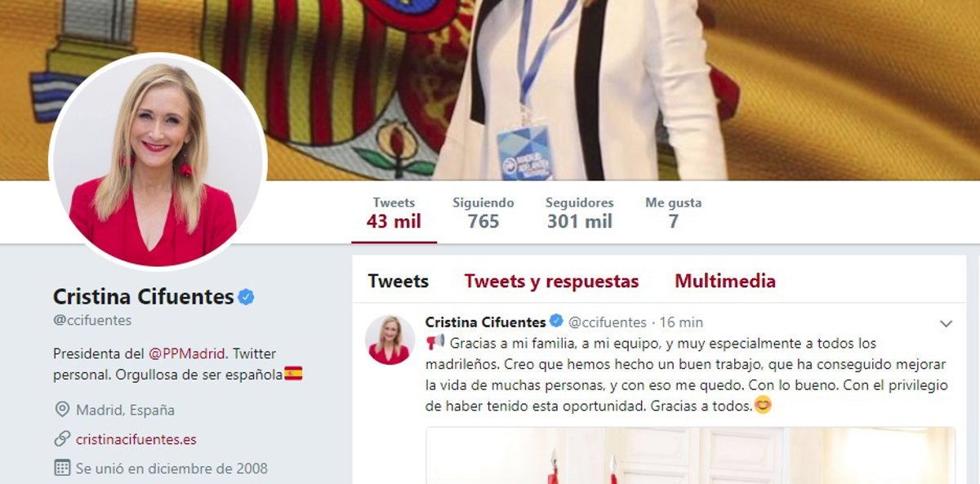The width and height of the screenshot is (980, 484).
Task: Open the Seguidores 301 mil list
Action: pos(580,213)
